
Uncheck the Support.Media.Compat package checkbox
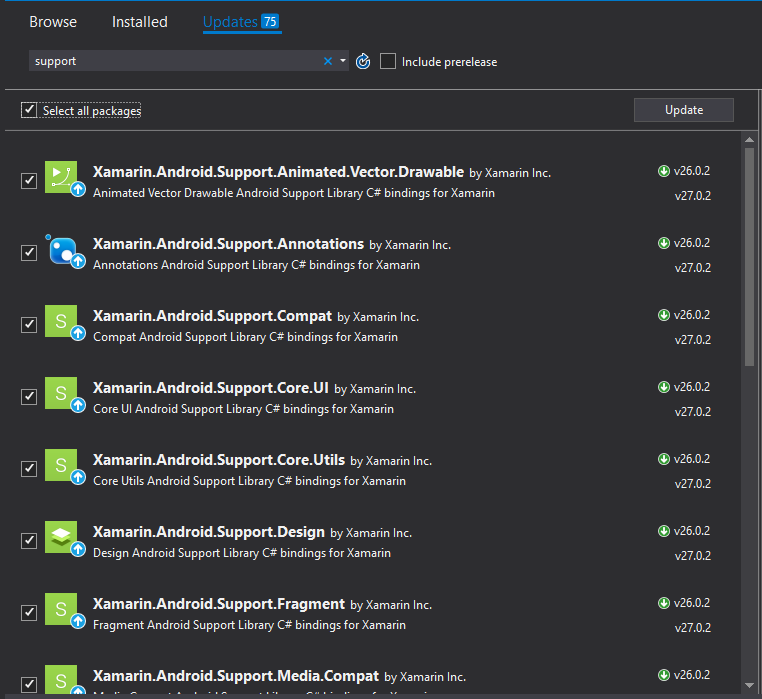[29, 684]
